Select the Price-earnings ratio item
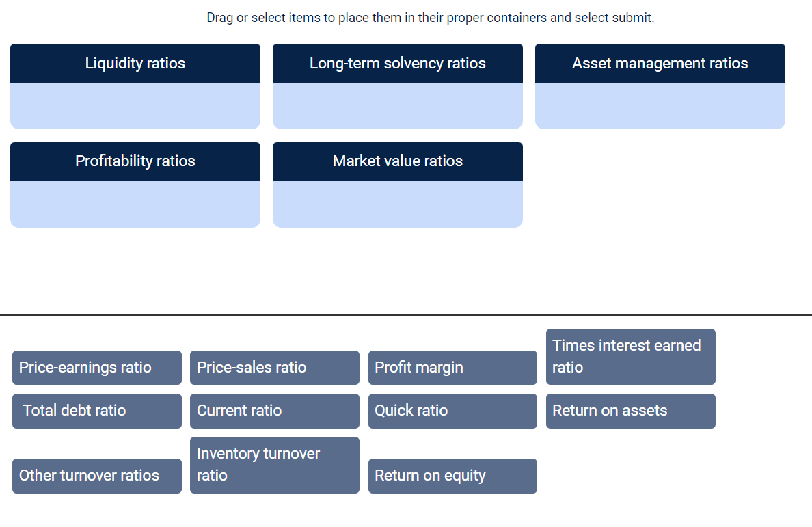The image size is (812, 527). click(x=96, y=368)
